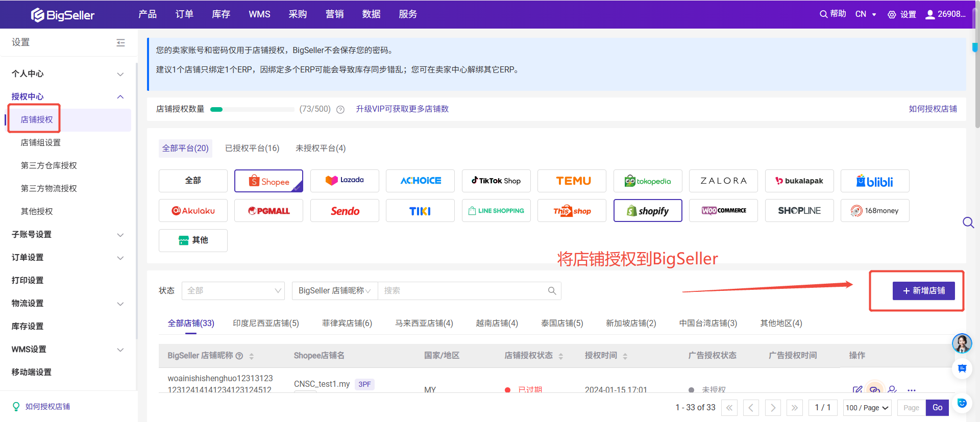Screen dimensions: 980x422
Task: Sort by 店铺授权状态 column
Action: pos(560,356)
